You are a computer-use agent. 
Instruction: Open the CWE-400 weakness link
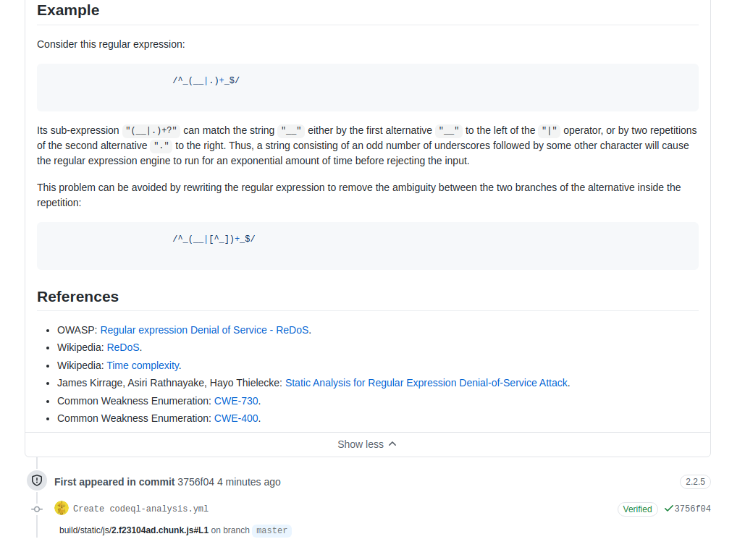click(x=235, y=417)
